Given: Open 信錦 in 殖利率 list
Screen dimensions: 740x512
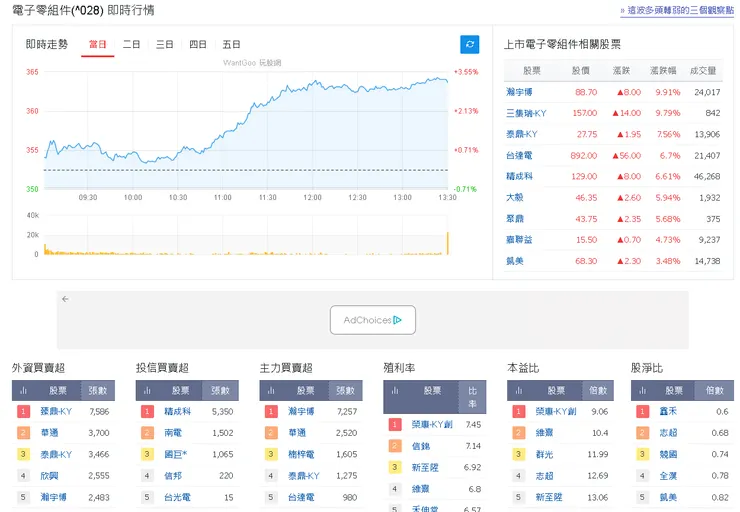Looking at the screenshot, I should [420, 446].
